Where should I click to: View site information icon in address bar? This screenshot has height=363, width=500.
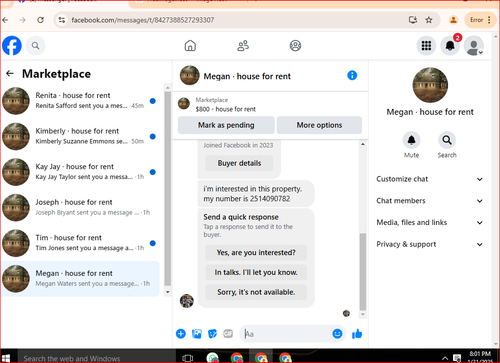[x=62, y=20]
